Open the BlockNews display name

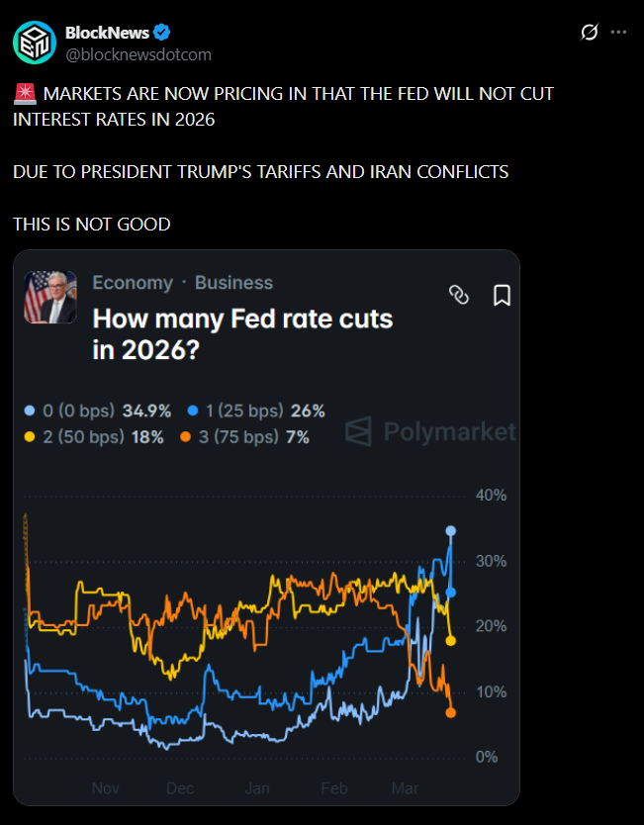pos(106,33)
